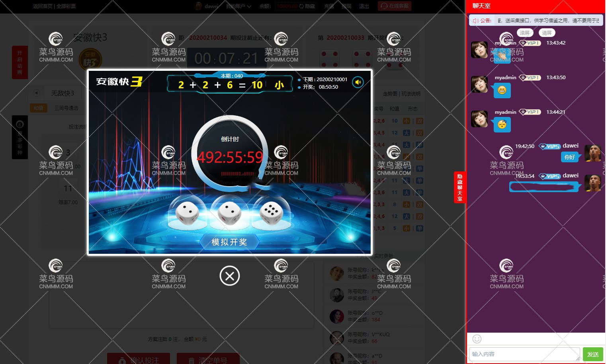Toggle 滚屏 auto-scroll in chat room
Image resolution: width=606 pixels, height=364 pixels.
[x=525, y=33]
